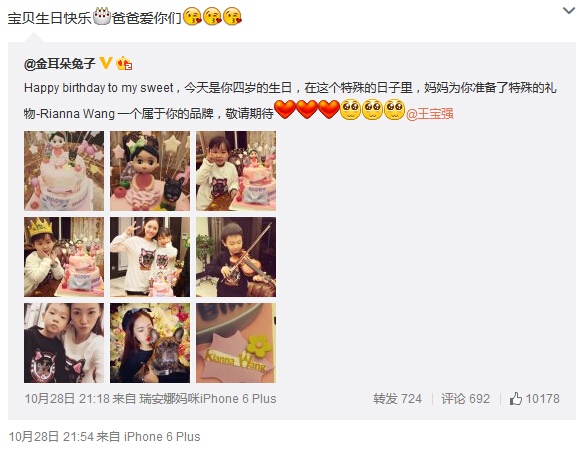Screen dimensions: 581x450
Task: Click the thumbs-up like icon
Action: pos(515,399)
